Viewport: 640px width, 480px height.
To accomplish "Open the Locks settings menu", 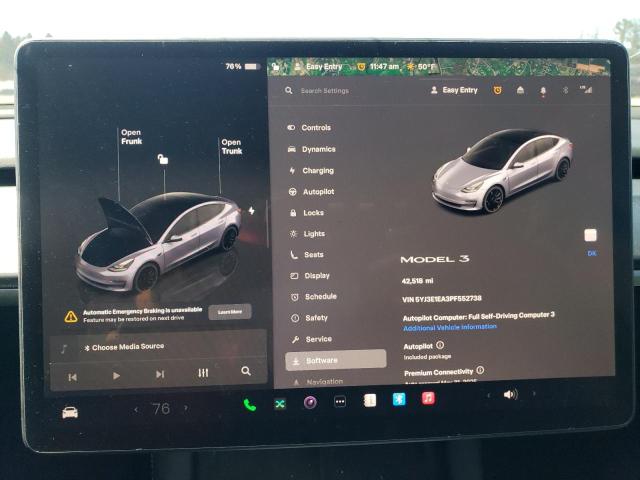I will 307,213.
